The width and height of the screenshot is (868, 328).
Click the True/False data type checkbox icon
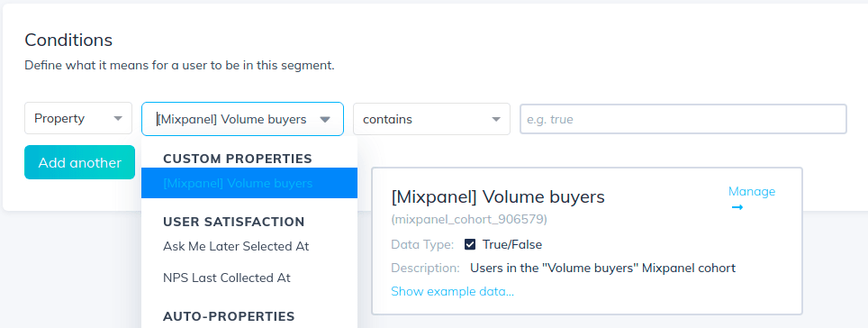[470, 244]
